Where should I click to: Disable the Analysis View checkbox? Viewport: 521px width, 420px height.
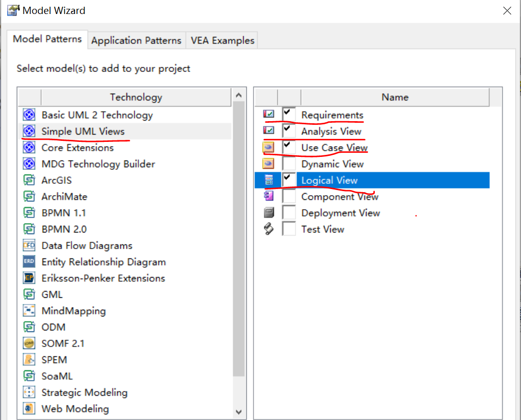point(289,131)
